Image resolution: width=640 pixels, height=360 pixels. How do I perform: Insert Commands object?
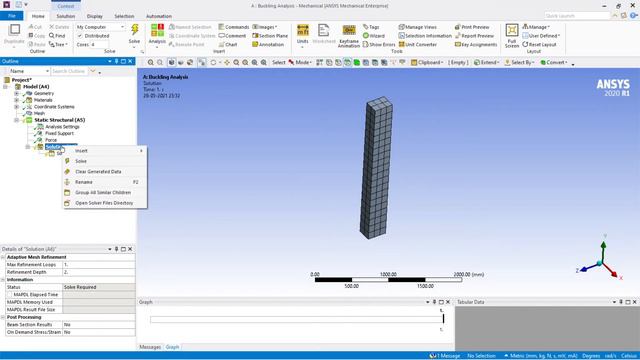(233, 27)
